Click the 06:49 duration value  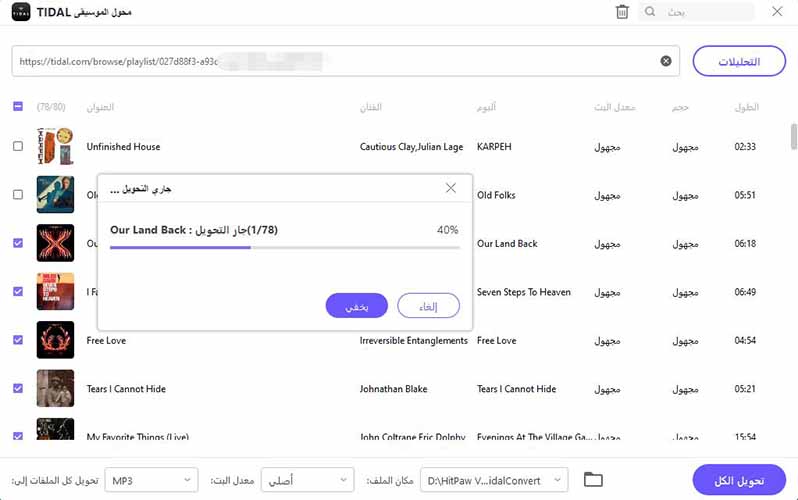click(745, 292)
